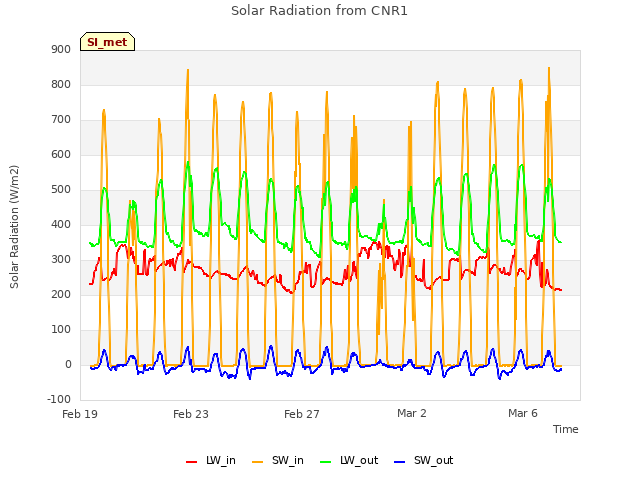This screenshot has height=480, width=640.
Task: Click the 300 y-axis tick label
Action: pyautogui.click(x=61, y=260)
